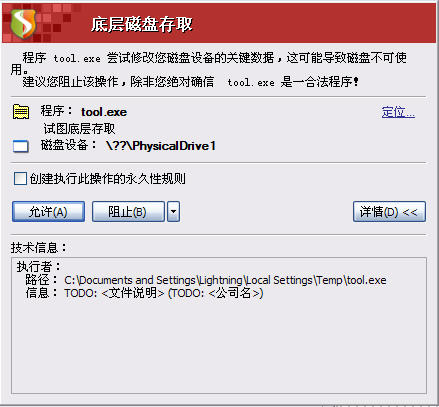Click the 执行者 heading in the info box
This screenshot has height=407, width=439.
click(39, 267)
